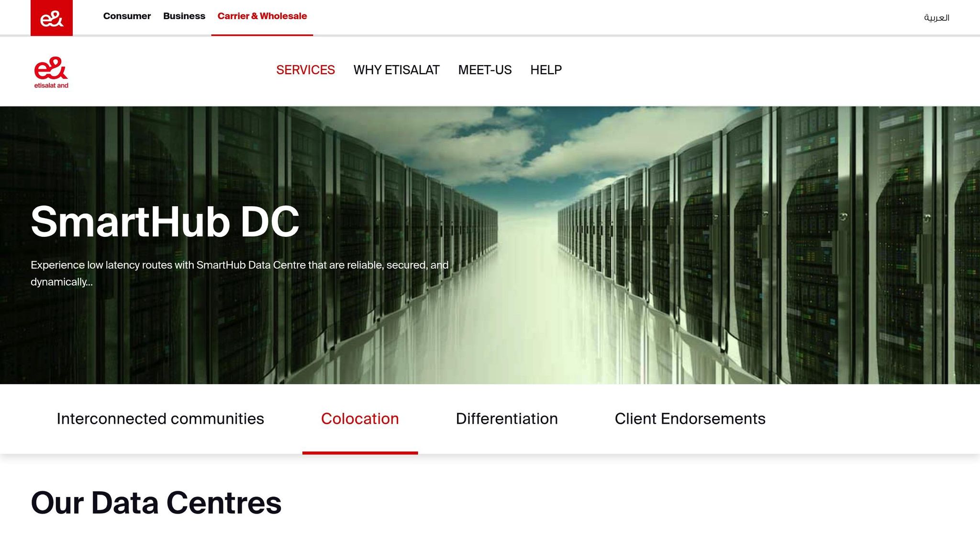Screen dimensions: 980x551
Task: Select Carrier & Wholesale tab
Action: 262,16
